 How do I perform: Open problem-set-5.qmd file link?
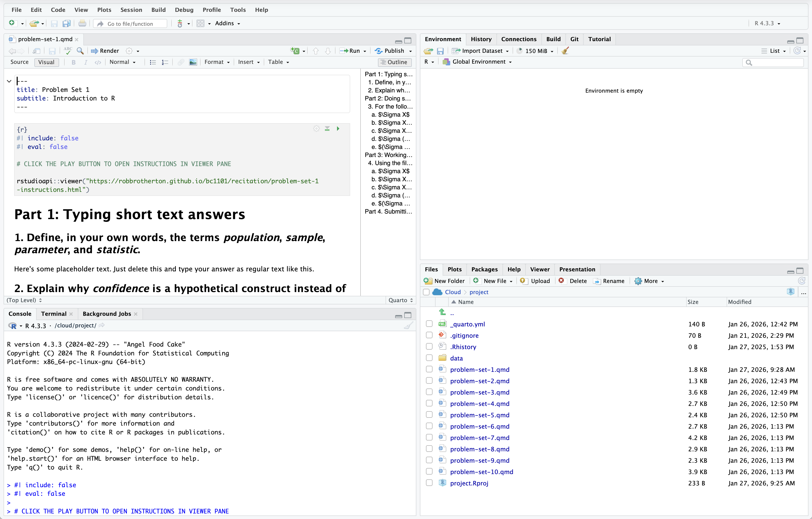click(x=480, y=415)
